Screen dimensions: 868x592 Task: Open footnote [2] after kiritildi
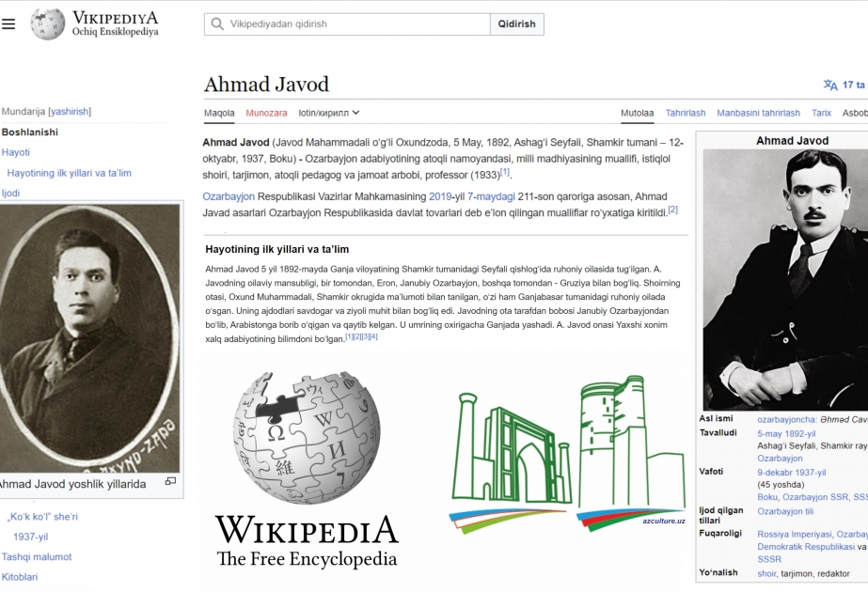click(672, 210)
